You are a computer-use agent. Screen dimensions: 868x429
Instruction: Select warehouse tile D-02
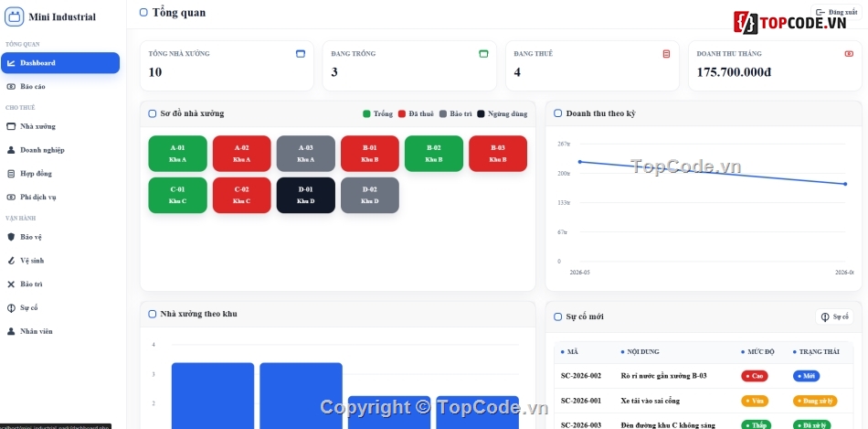pos(370,195)
